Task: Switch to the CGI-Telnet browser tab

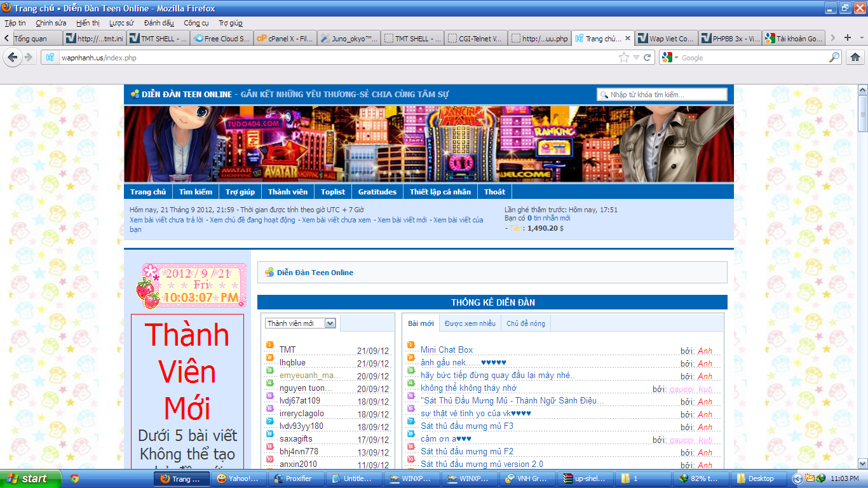Action: pos(476,38)
